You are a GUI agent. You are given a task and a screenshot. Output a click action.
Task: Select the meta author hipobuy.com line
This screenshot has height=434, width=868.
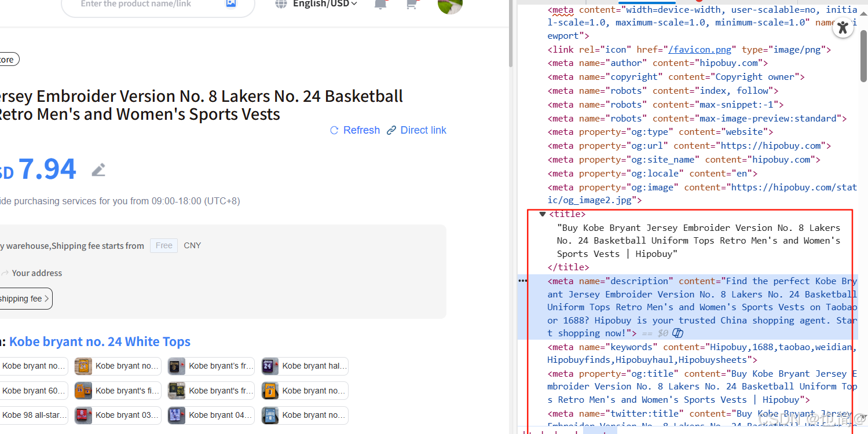[658, 63]
